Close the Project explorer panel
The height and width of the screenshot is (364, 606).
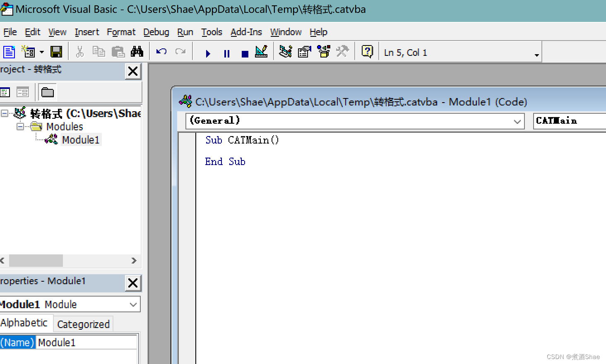133,71
